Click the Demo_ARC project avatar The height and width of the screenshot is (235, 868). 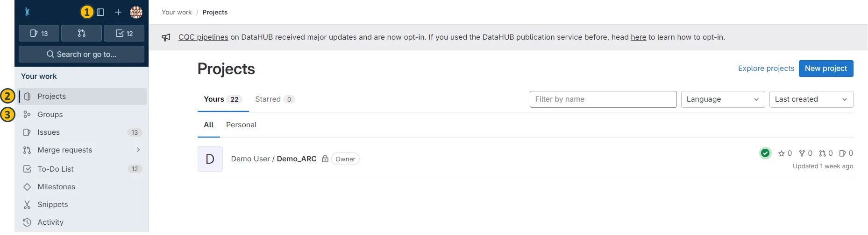(210, 159)
